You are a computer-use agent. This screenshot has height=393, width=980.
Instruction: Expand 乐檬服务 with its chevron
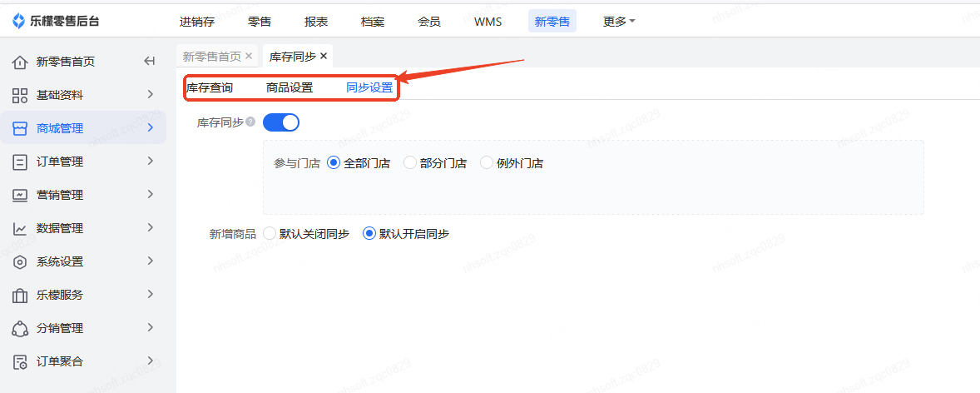click(150, 293)
